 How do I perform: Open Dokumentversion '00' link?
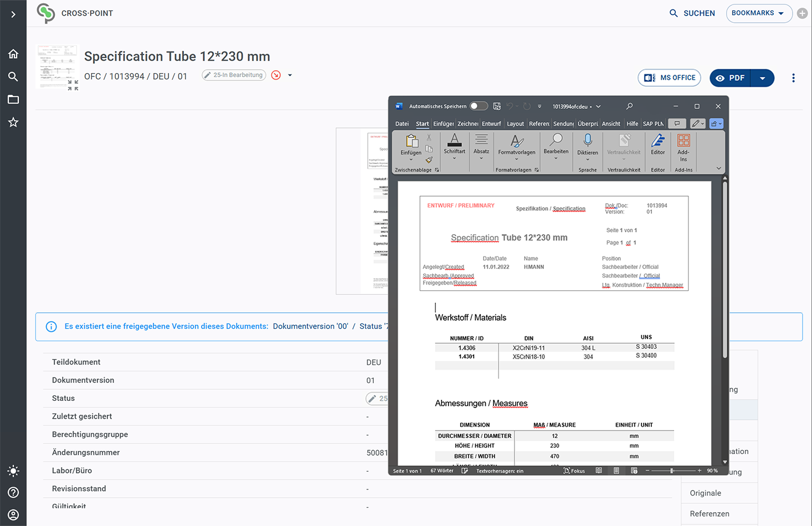(310, 326)
